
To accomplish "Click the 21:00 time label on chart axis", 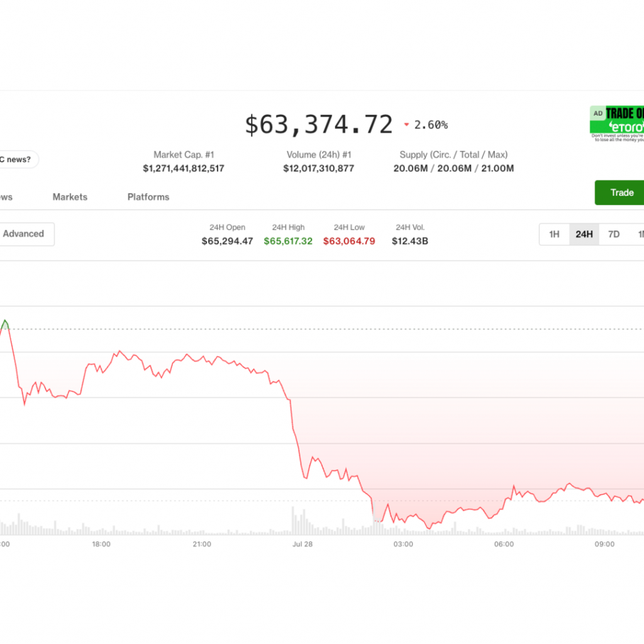I will [x=202, y=544].
